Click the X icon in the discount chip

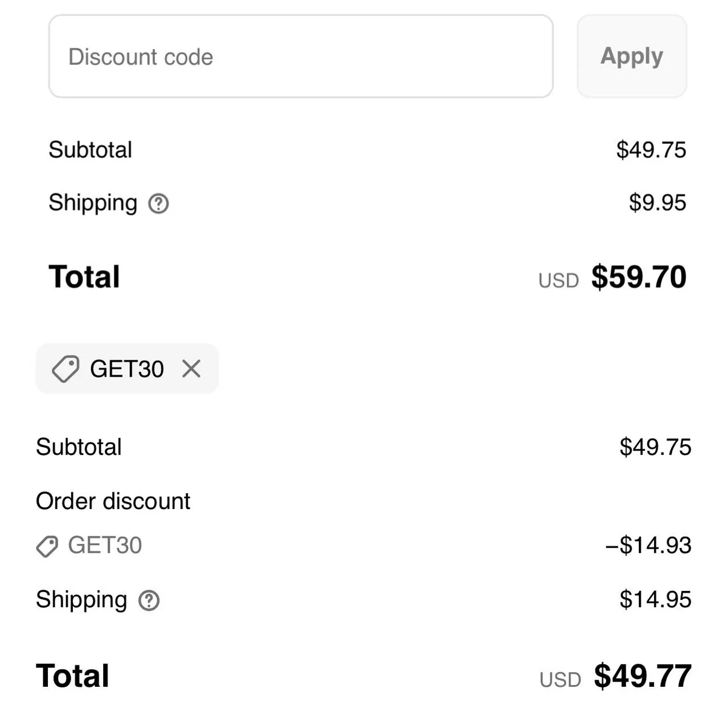point(191,368)
